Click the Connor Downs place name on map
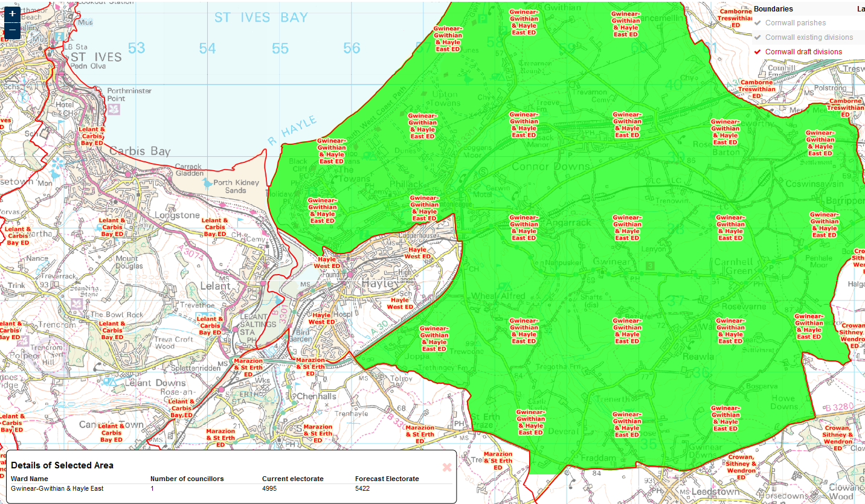The width and height of the screenshot is (865, 504). click(x=550, y=166)
